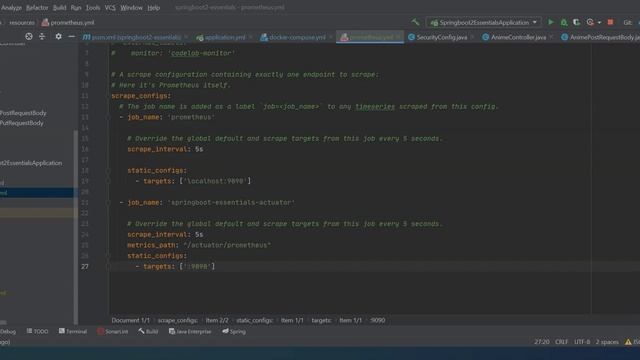Close the SecurityConfig.java tab

point(472,37)
